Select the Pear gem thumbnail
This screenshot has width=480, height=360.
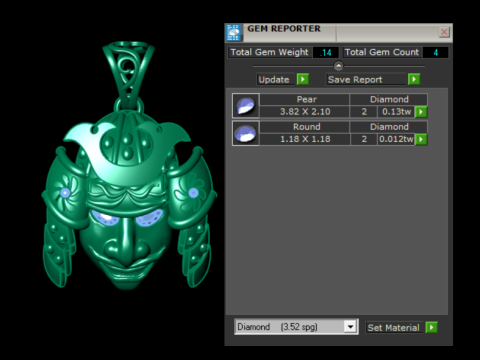pos(246,106)
